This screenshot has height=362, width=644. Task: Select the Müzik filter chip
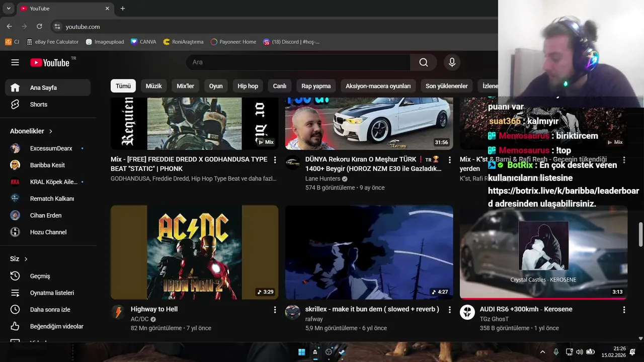(153, 86)
